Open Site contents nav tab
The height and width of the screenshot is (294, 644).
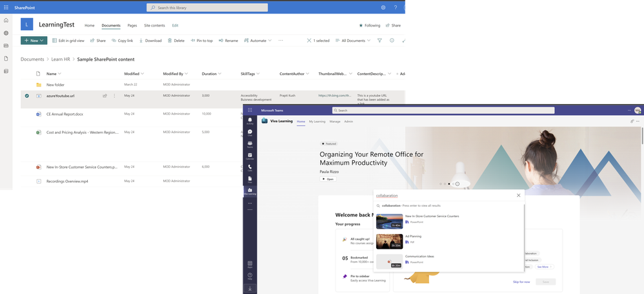pos(154,25)
